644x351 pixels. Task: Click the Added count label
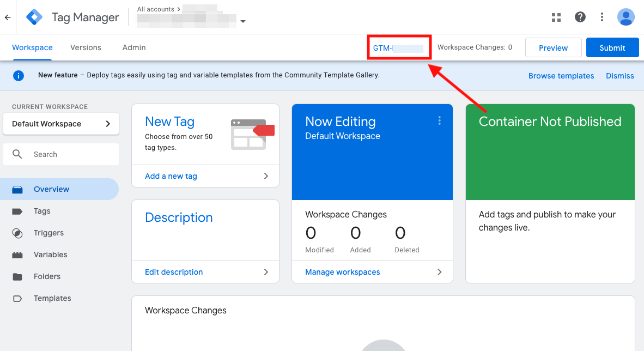tap(360, 250)
